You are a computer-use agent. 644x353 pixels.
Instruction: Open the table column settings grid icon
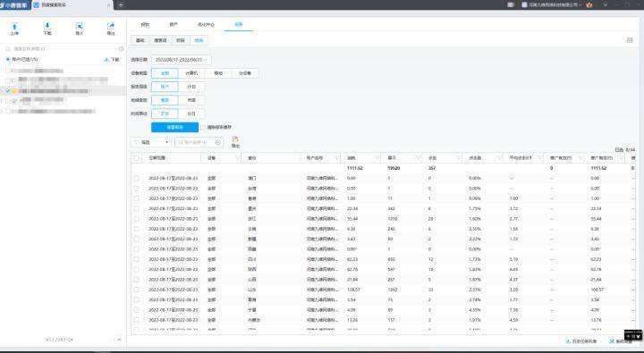(630, 40)
